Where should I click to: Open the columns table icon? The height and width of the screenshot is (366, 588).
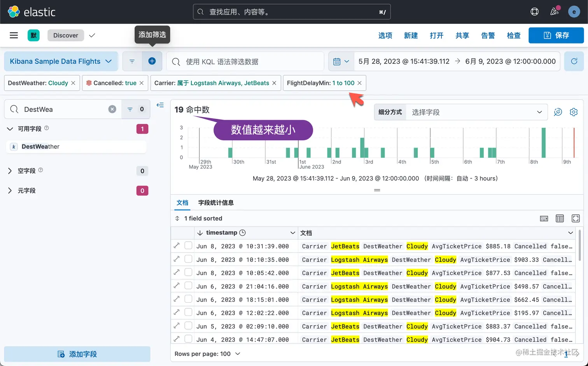(560, 218)
